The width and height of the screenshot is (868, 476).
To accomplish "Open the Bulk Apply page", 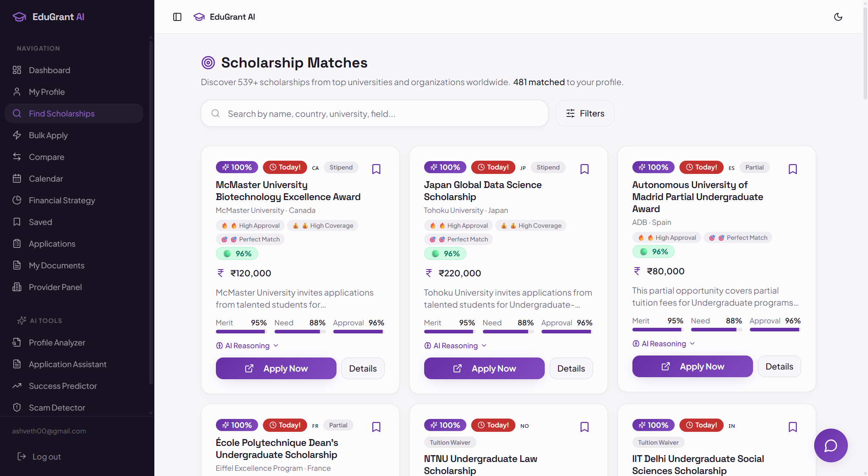I will [x=48, y=135].
